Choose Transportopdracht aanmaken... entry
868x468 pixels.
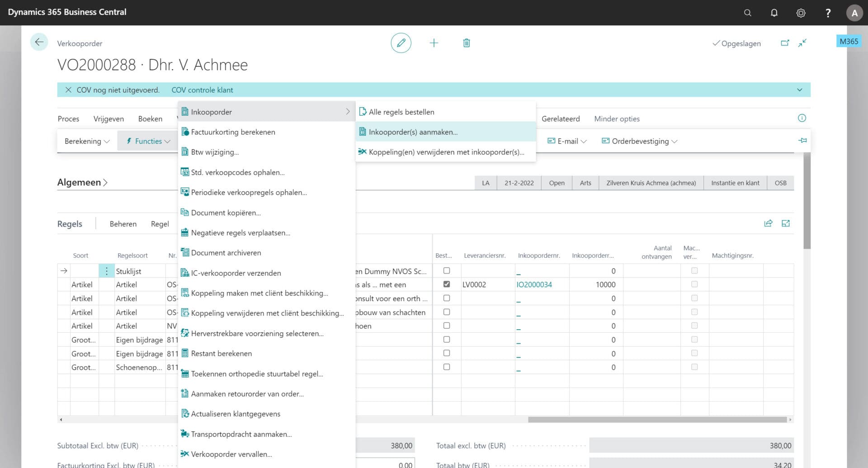point(267,434)
